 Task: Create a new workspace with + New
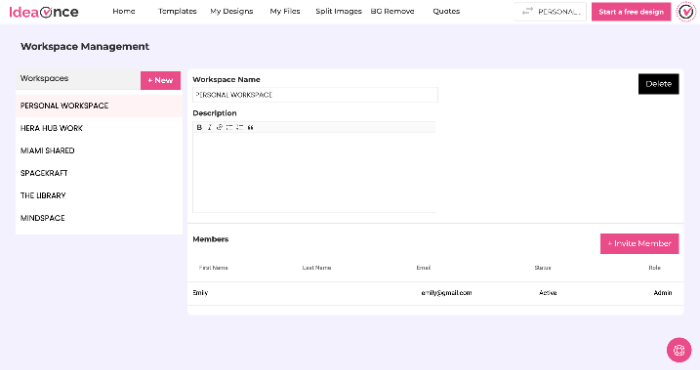pyautogui.click(x=160, y=80)
